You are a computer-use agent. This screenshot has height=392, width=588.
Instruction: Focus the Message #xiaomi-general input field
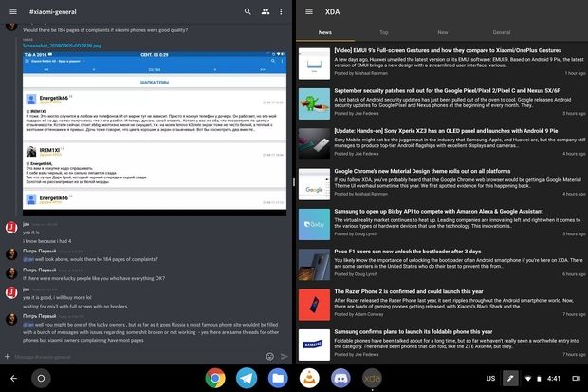pos(138,356)
